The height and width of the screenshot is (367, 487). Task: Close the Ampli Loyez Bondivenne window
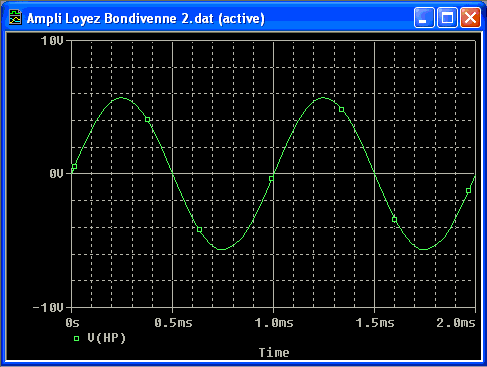click(x=470, y=17)
